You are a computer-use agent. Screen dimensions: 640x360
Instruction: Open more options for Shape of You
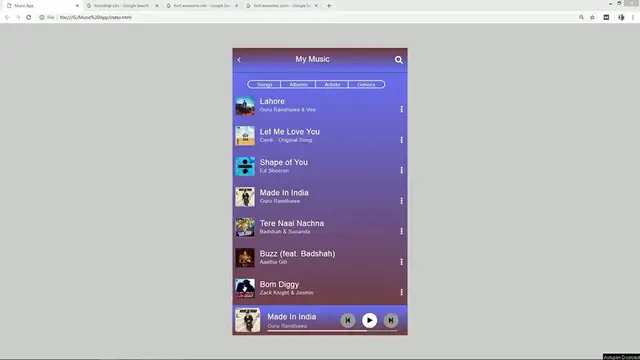[x=401, y=170]
